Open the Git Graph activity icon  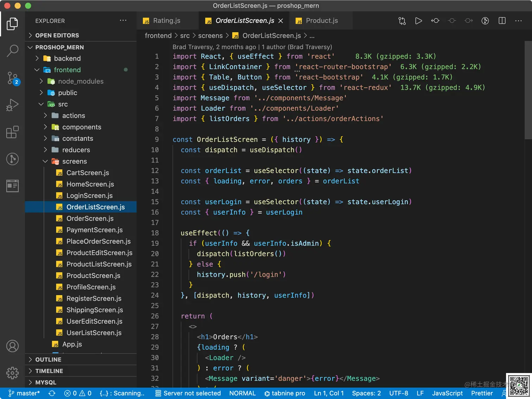tap(12, 159)
